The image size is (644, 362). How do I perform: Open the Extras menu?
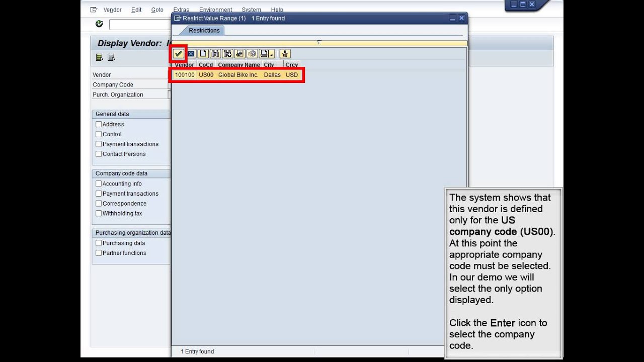coord(181,10)
